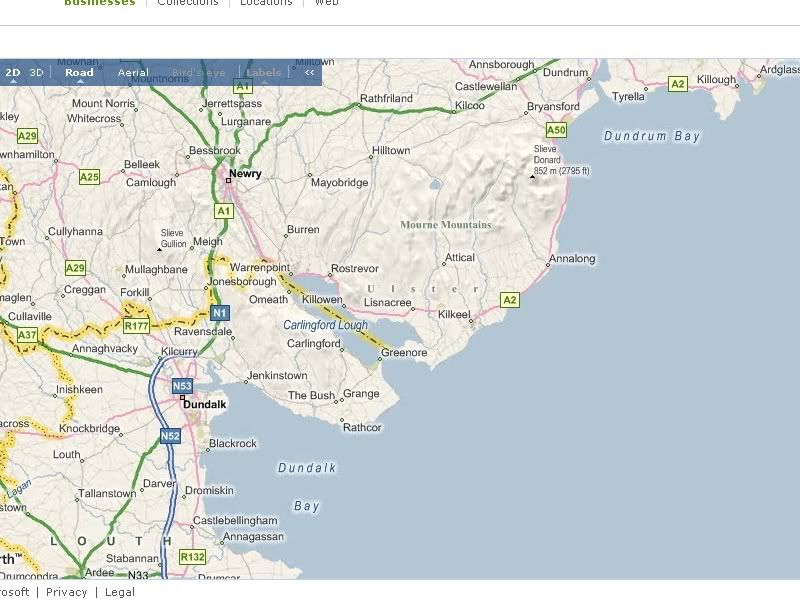This screenshot has width=800, height=600.
Task: Open the Legal link in footer
Action: click(120, 592)
